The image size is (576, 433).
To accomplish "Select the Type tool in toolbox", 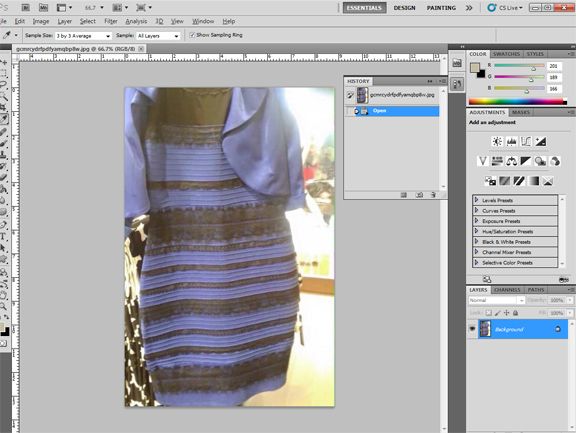I will 3,237.
